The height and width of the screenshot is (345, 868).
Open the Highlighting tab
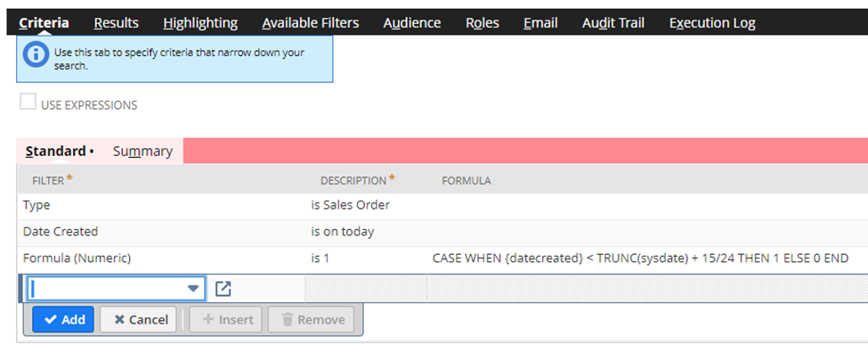click(200, 23)
